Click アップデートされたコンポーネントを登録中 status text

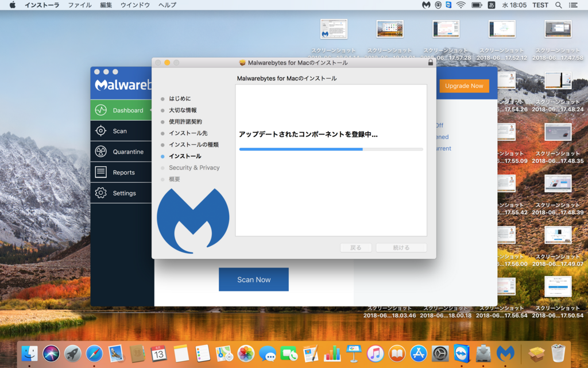(x=308, y=134)
